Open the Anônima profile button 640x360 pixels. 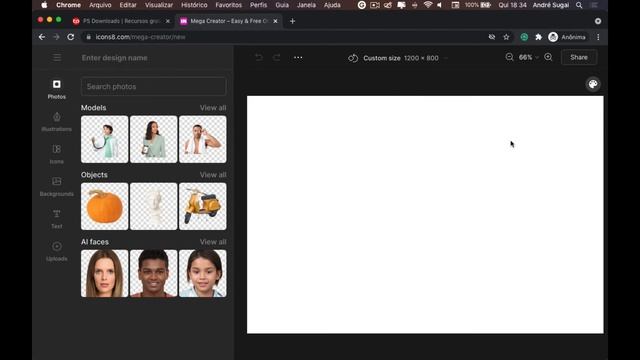(567, 37)
